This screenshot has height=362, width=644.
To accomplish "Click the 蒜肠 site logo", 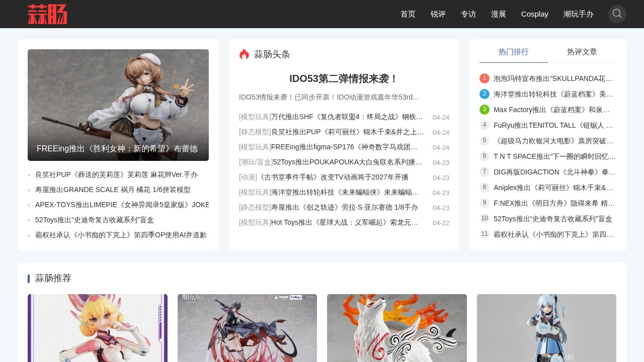I will [x=48, y=14].
